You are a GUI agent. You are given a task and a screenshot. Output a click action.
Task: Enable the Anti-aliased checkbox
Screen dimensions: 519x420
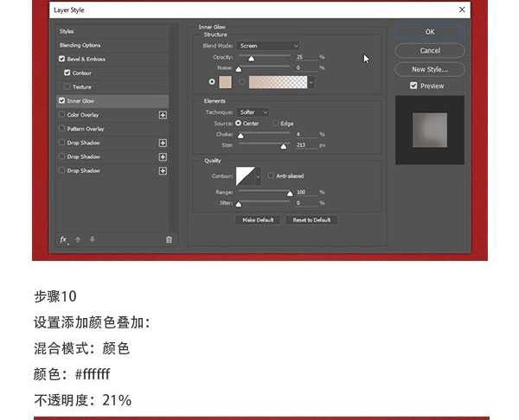click(271, 175)
